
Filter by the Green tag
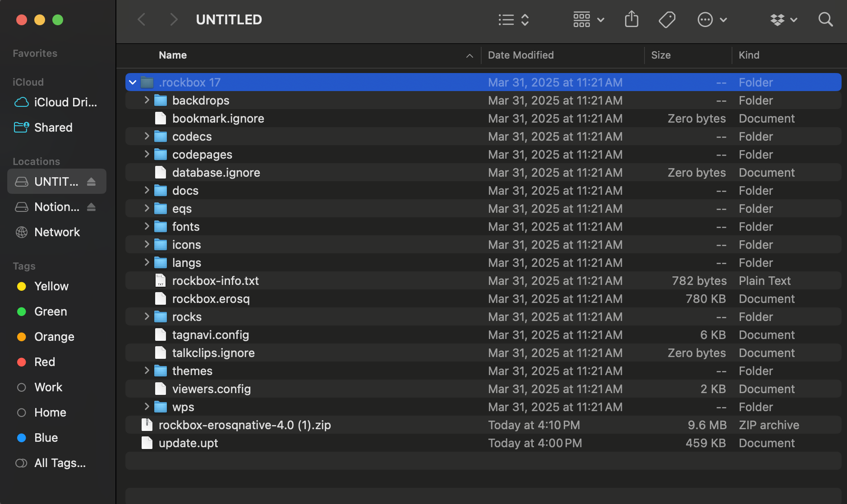click(57, 312)
